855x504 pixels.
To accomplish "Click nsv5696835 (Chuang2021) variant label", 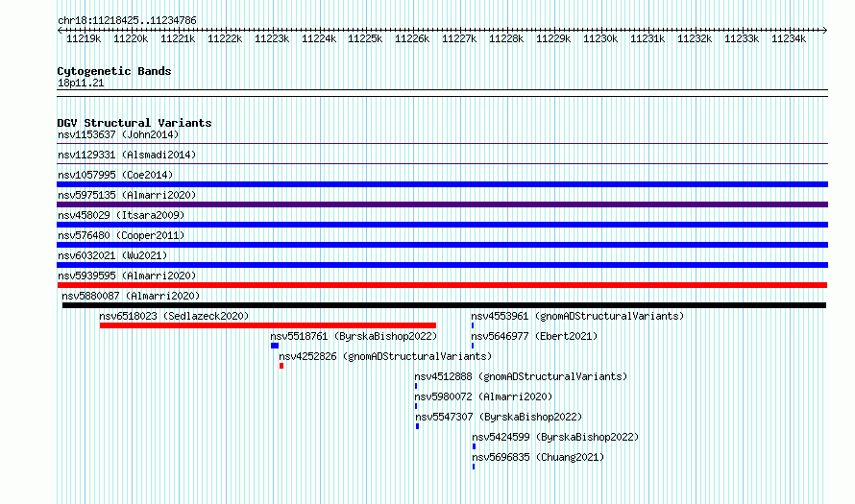I will [538, 457].
